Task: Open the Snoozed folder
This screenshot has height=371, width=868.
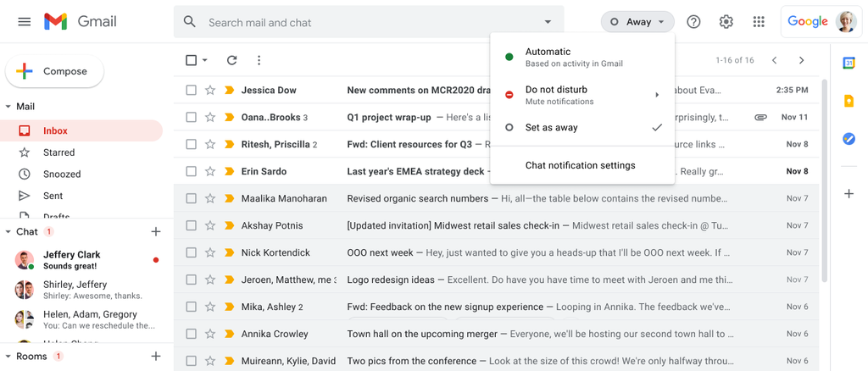Action: point(81,174)
